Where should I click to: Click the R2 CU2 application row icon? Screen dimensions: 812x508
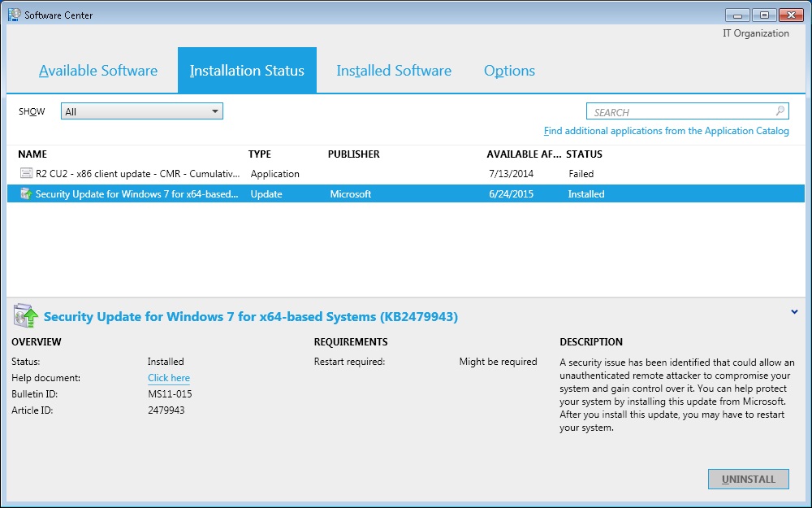point(26,174)
